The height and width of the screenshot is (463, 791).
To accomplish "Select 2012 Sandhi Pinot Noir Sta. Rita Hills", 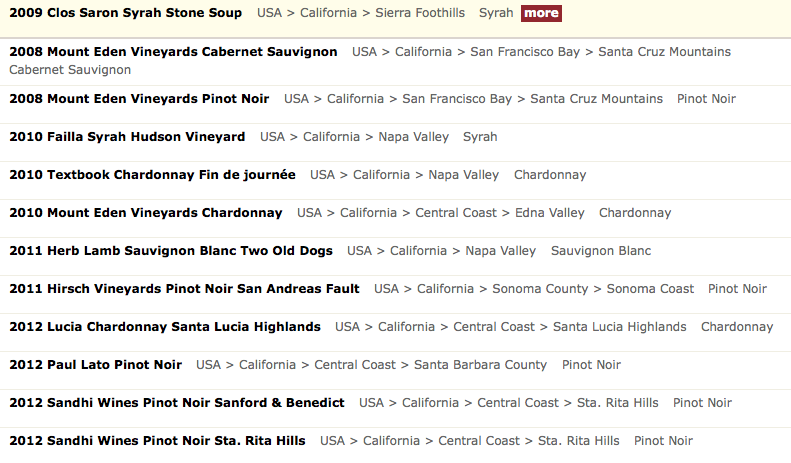I will (x=157, y=441).
